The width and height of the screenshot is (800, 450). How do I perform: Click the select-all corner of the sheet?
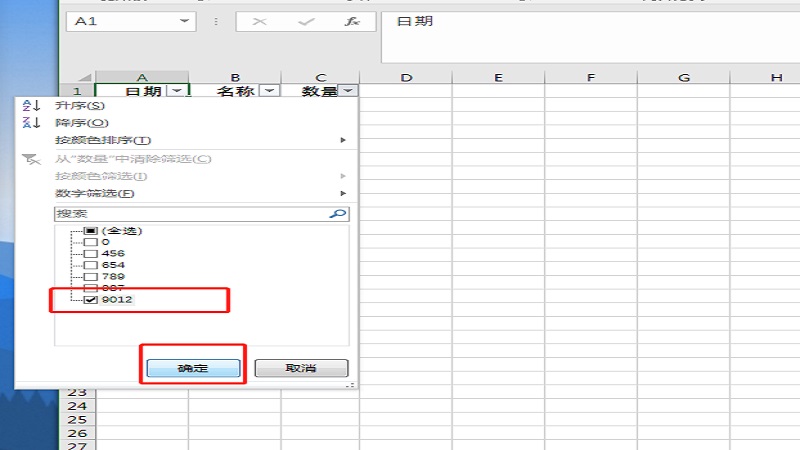[78, 77]
